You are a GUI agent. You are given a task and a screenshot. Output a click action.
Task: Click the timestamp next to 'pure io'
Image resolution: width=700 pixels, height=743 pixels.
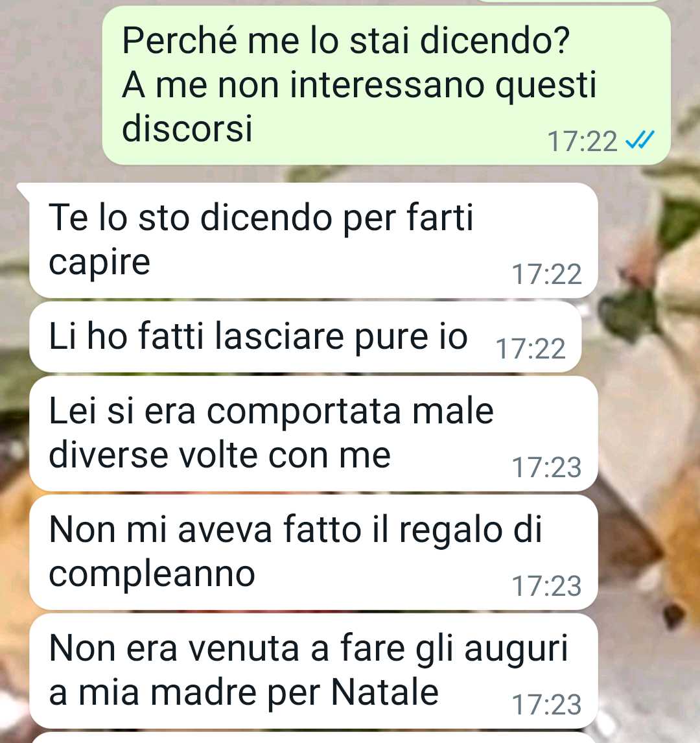pyautogui.click(x=530, y=349)
